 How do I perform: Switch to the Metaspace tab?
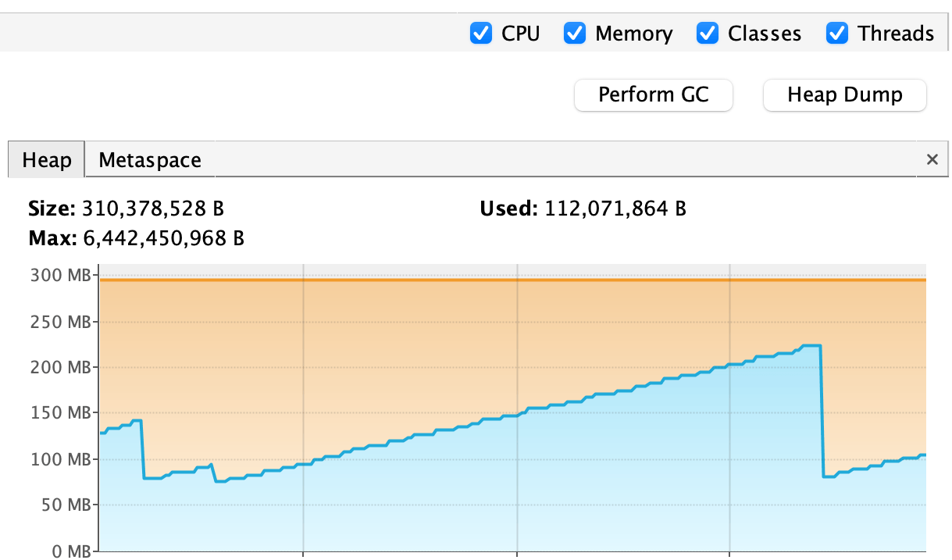[x=150, y=160]
